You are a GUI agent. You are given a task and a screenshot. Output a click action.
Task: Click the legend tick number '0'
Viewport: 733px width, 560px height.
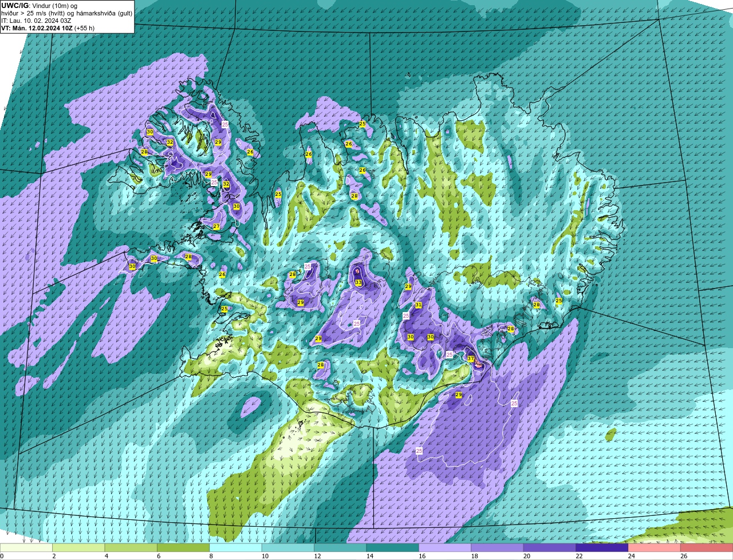pos(2,556)
